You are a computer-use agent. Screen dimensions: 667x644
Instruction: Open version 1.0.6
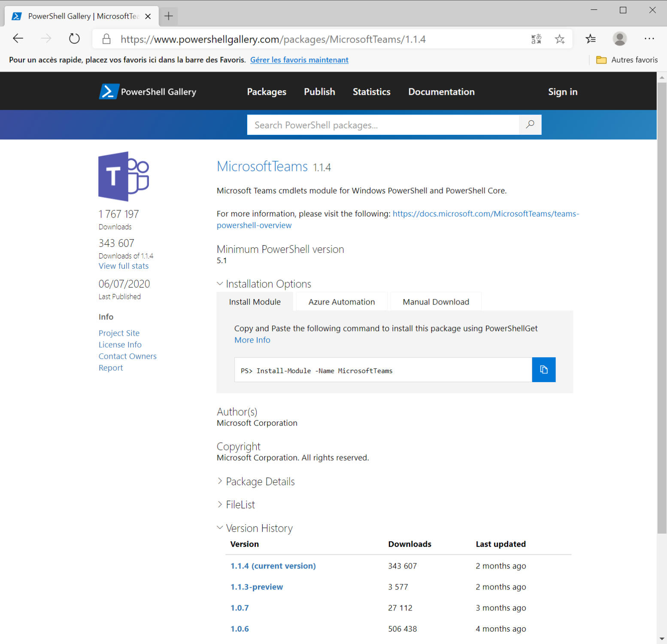click(240, 629)
